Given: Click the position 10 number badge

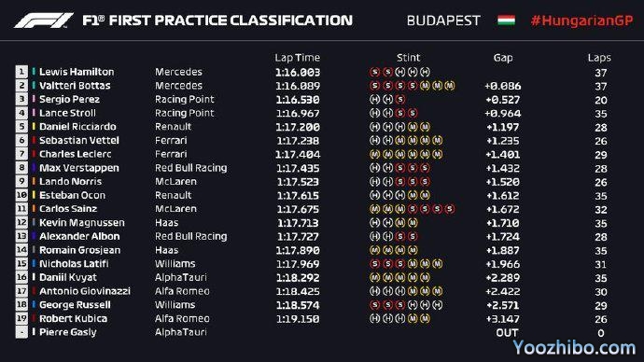Looking at the screenshot, I should coord(21,195).
